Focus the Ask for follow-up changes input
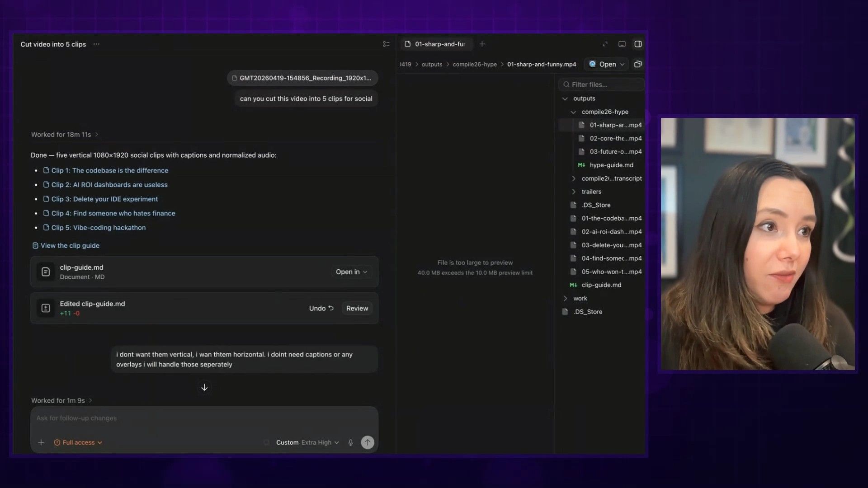 (x=204, y=418)
